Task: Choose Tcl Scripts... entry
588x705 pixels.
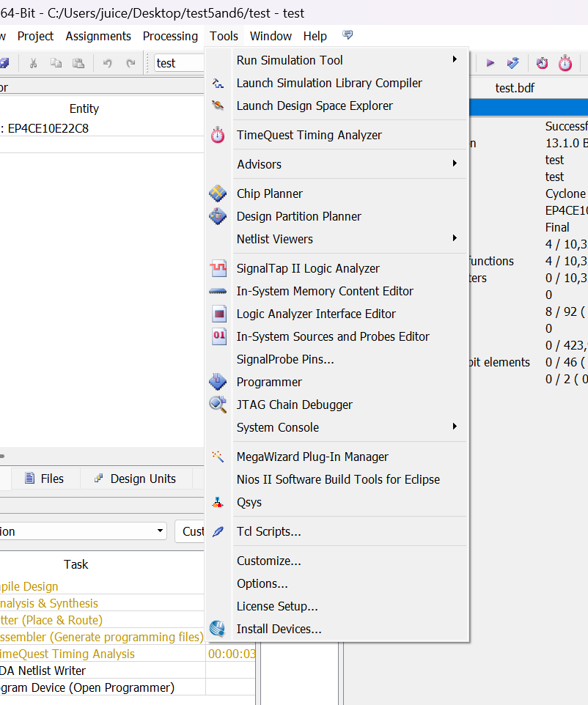Action: 268,531
